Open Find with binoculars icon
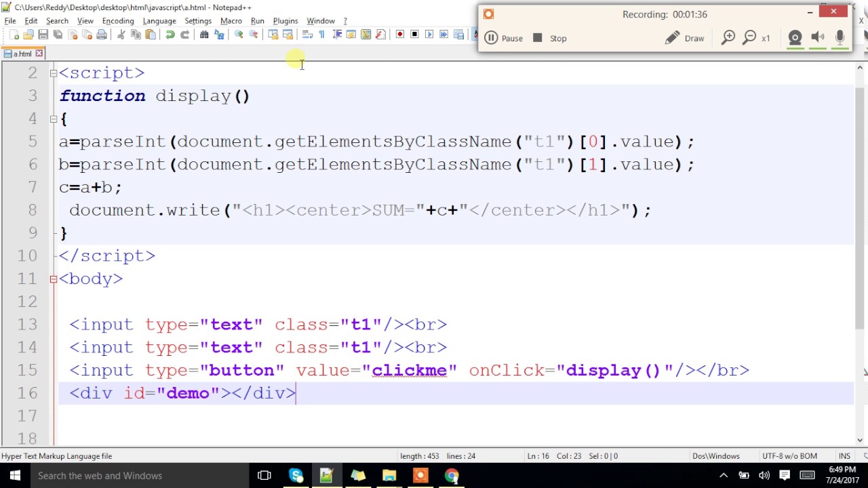 click(204, 35)
